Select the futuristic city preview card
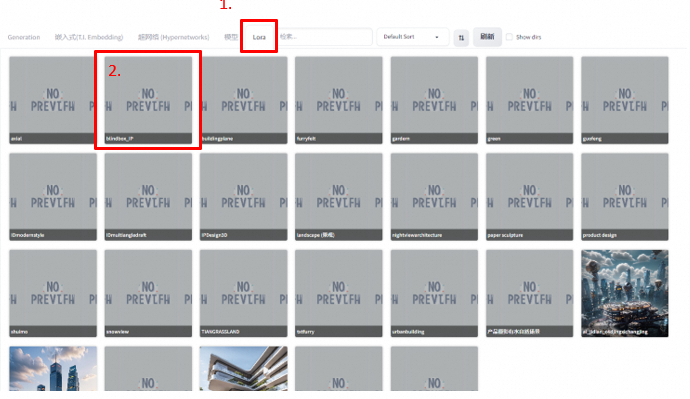The image size is (690, 399). point(624,293)
